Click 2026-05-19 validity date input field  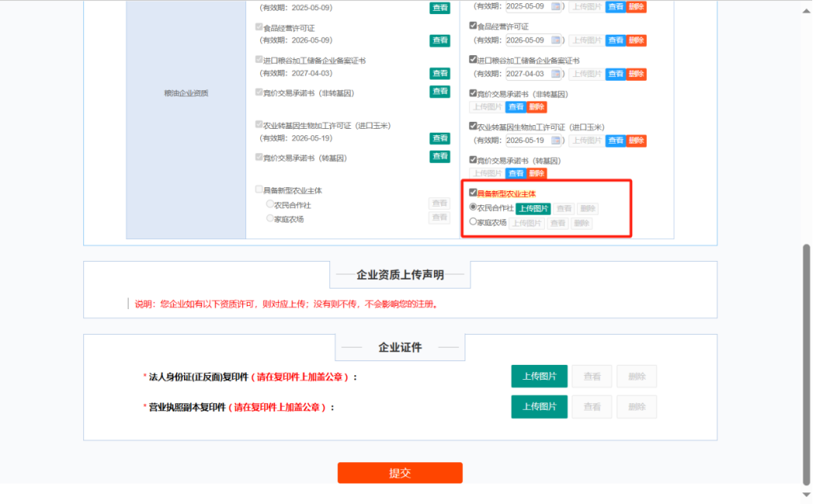click(x=527, y=141)
